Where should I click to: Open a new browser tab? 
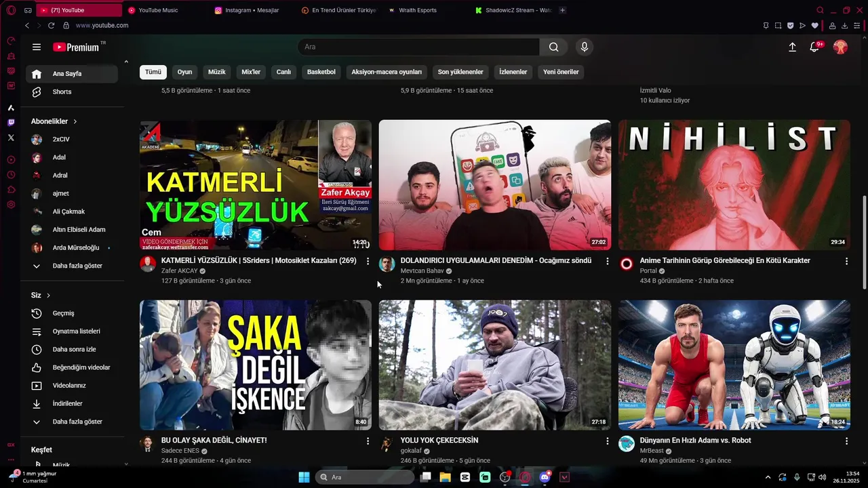click(562, 10)
